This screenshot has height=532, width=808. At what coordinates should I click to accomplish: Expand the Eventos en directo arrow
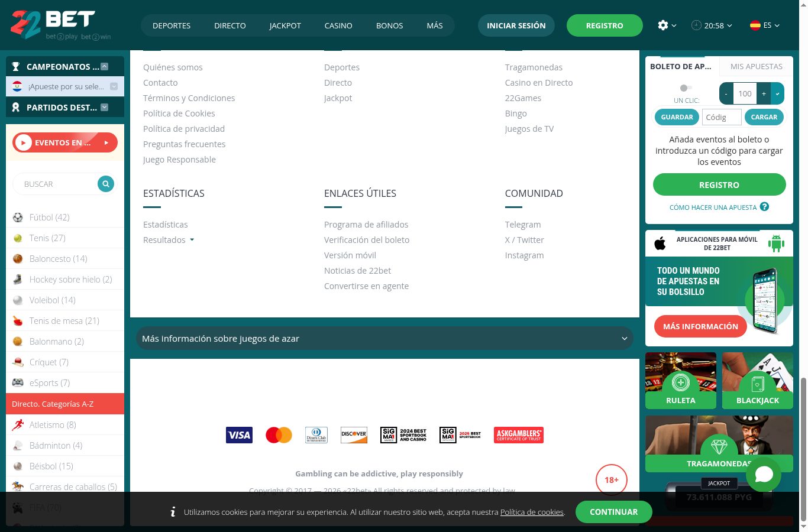tap(106, 142)
